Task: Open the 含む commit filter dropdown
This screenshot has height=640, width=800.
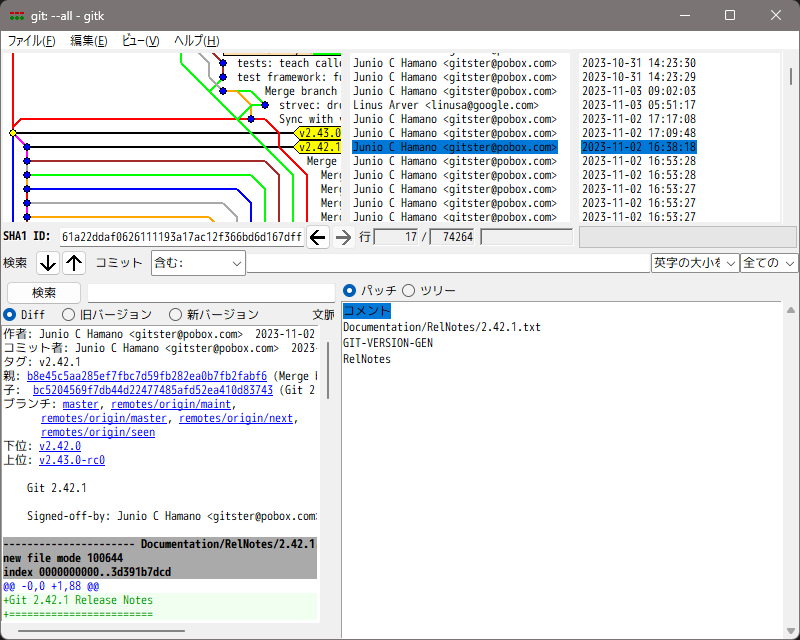Action: pos(197,262)
